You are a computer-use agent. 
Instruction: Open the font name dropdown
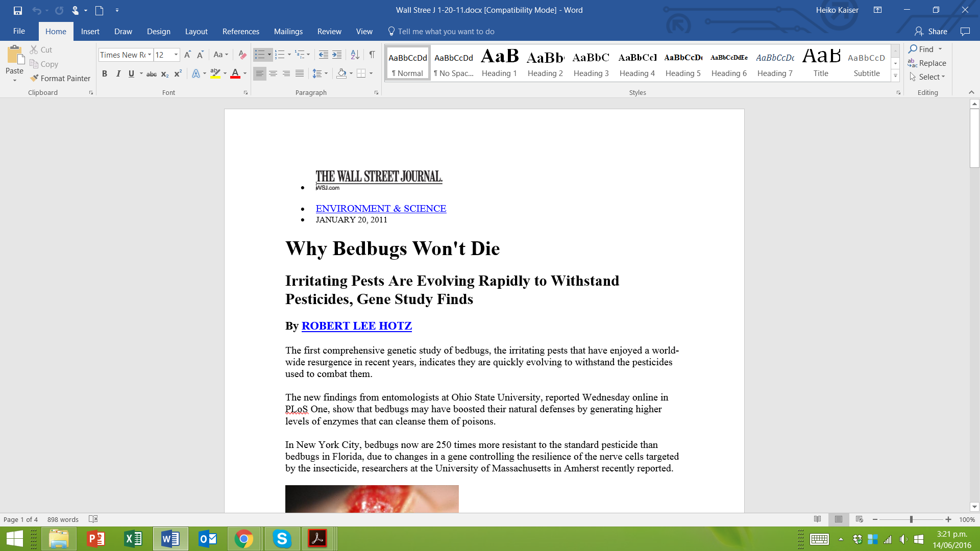pyautogui.click(x=150, y=55)
